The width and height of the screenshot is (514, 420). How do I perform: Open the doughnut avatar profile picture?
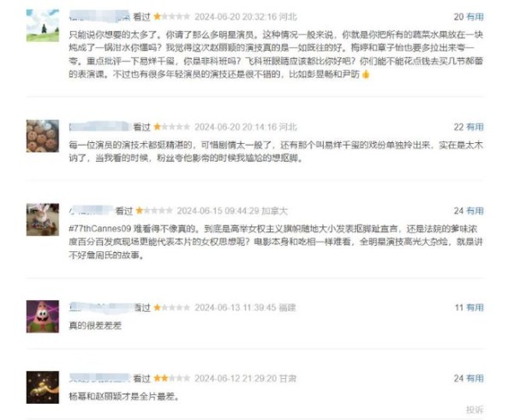(43, 136)
